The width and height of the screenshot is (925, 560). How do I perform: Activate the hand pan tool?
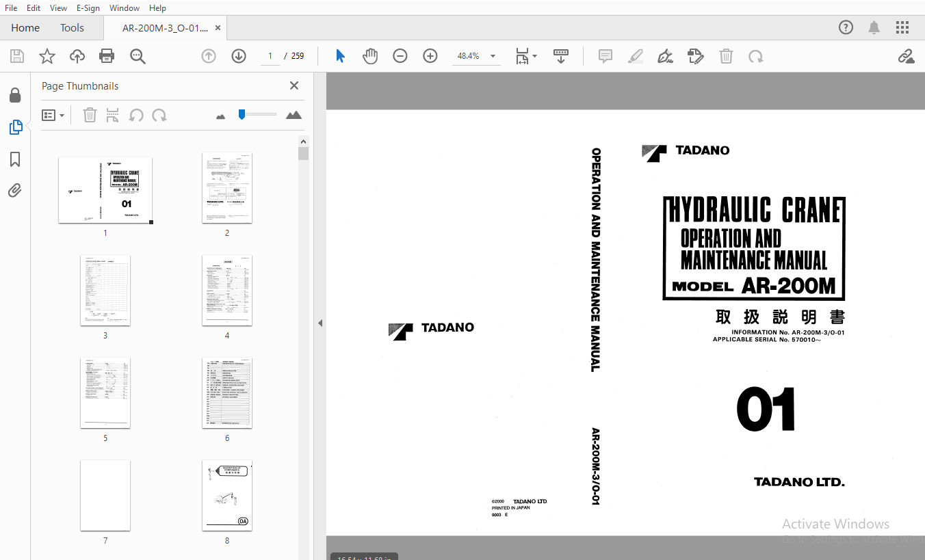coord(370,56)
